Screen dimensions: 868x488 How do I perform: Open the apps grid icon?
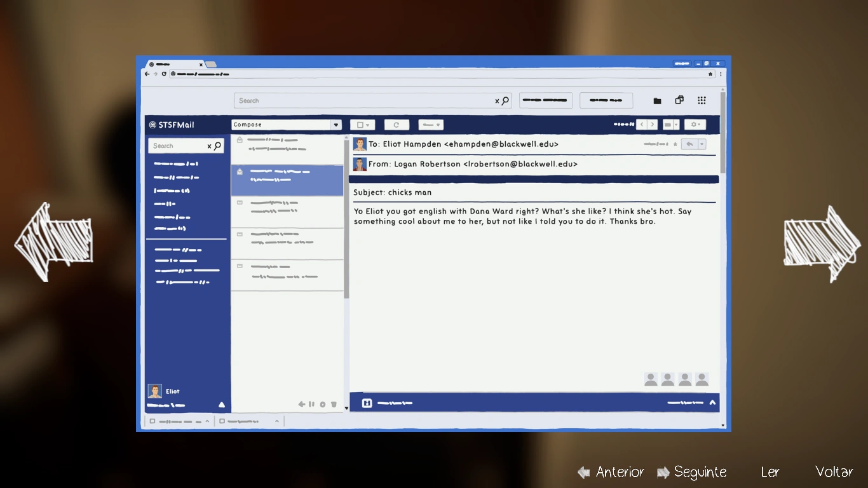702,100
